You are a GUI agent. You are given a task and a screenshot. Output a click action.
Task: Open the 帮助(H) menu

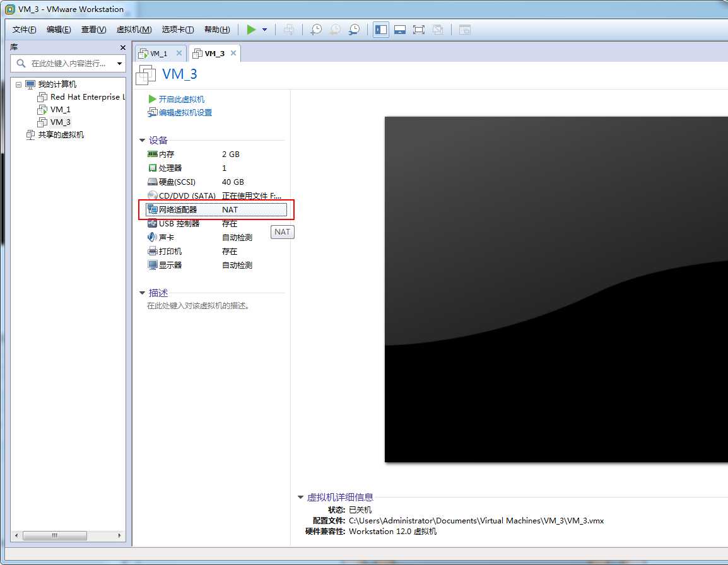[x=217, y=30]
